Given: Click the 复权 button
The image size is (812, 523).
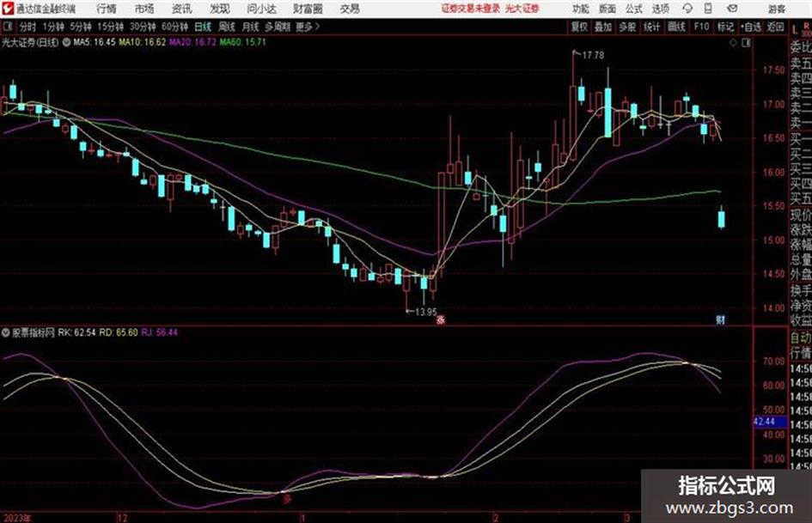Looking at the screenshot, I should coord(579,27).
